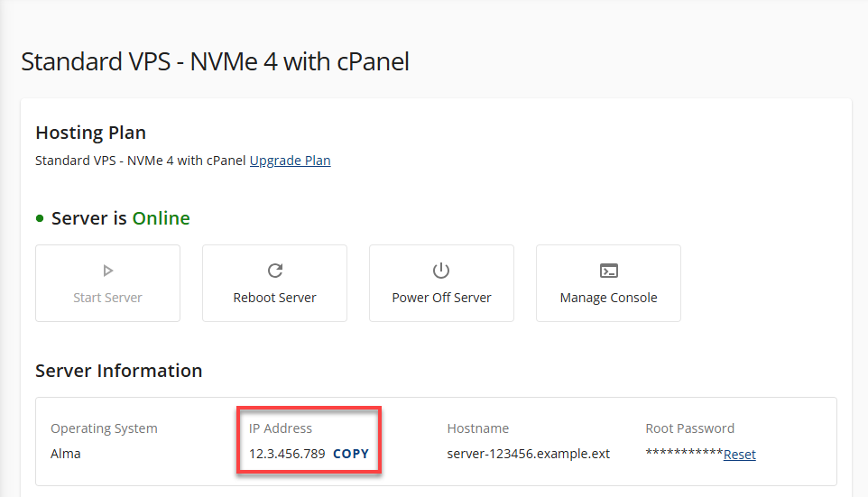Select the IP address 12.3.456.789 text
Viewport: 868px width, 497px height.
pyautogui.click(x=287, y=454)
